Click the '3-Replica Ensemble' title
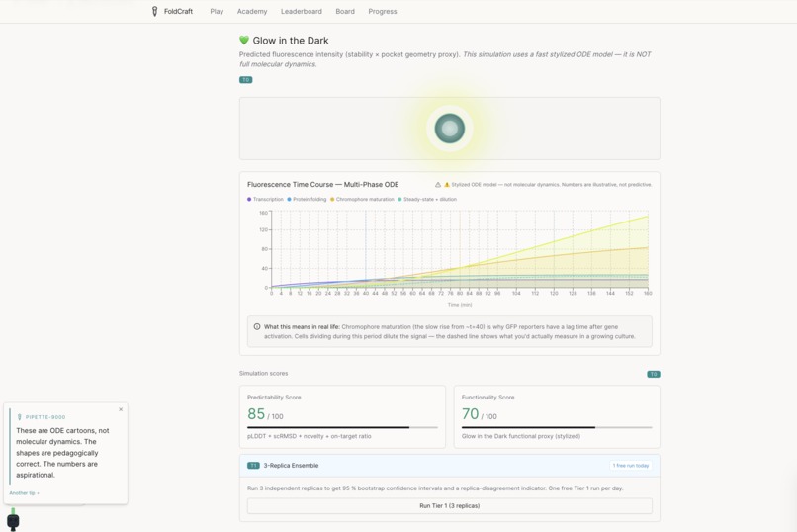The height and width of the screenshot is (532, 797). pyautogui.click(x=291, y=466)
